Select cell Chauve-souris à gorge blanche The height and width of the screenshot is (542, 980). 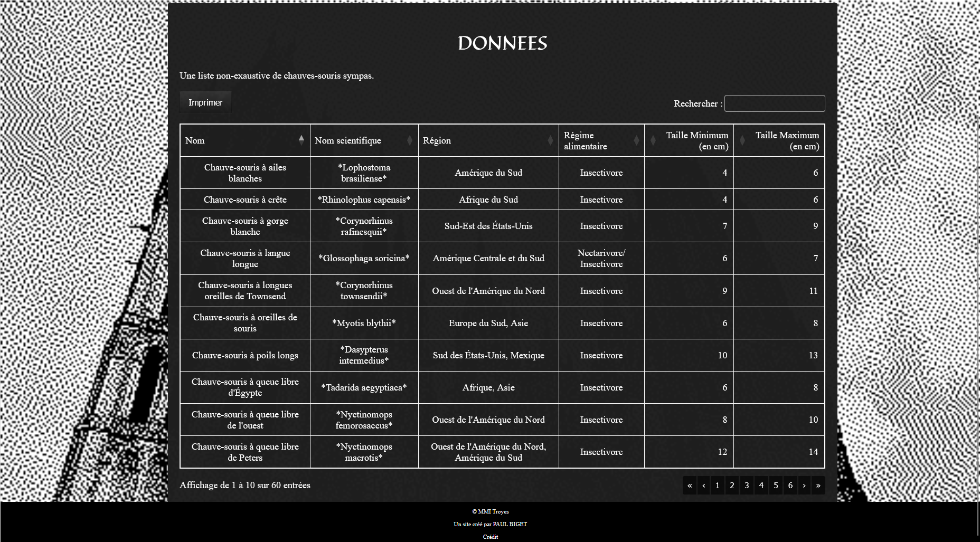pyautogui.click(x=245, y=226)
